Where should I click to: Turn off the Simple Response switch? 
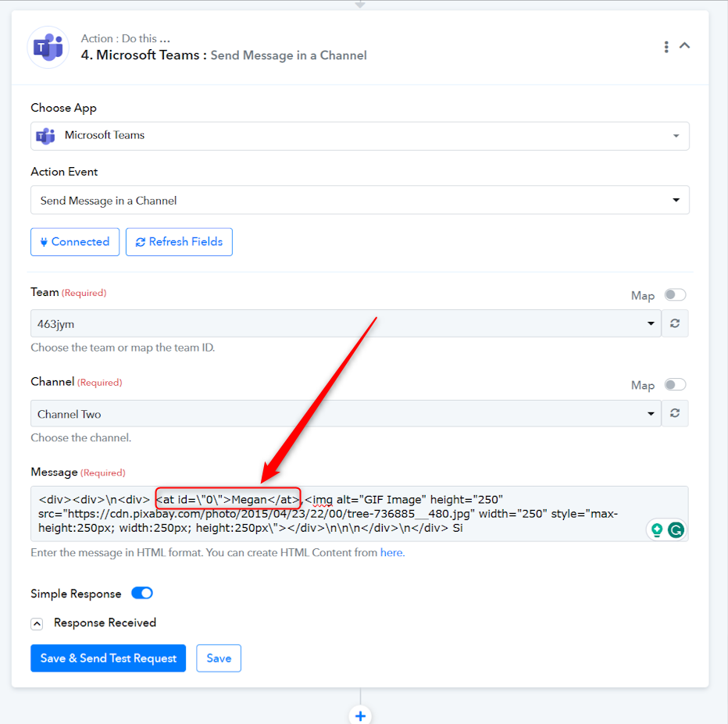[x=142, y=594]
